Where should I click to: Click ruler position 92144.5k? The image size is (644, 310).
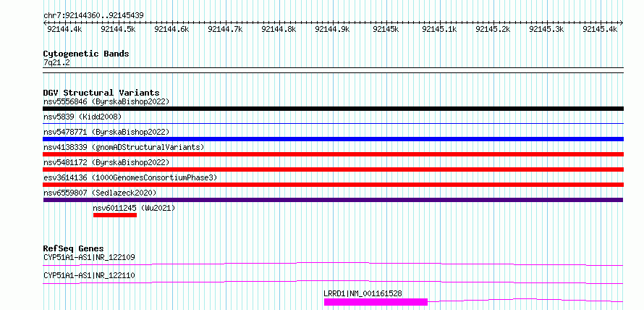118,29
